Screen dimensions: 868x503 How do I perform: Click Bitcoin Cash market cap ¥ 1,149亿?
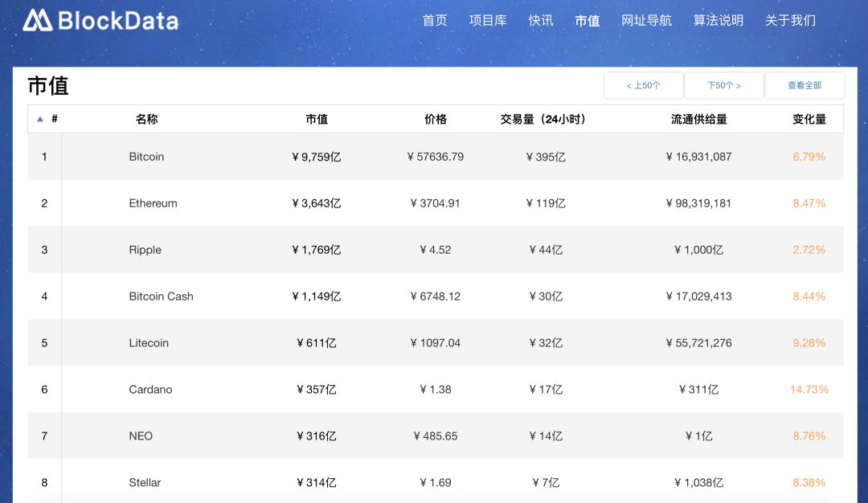click(317, 296)
